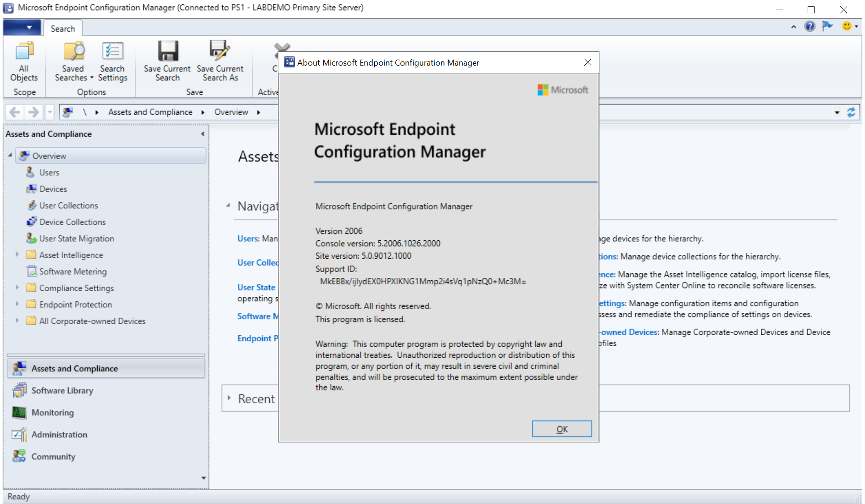Click OK to close the About dialog
865x504 pixels.
point(561,429)
